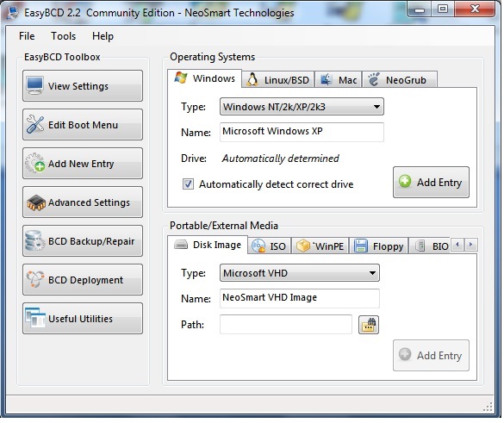Click the monitor icon on View Settings
The width and height of the screenshot is (504, 423).
[x=35, y=85]
